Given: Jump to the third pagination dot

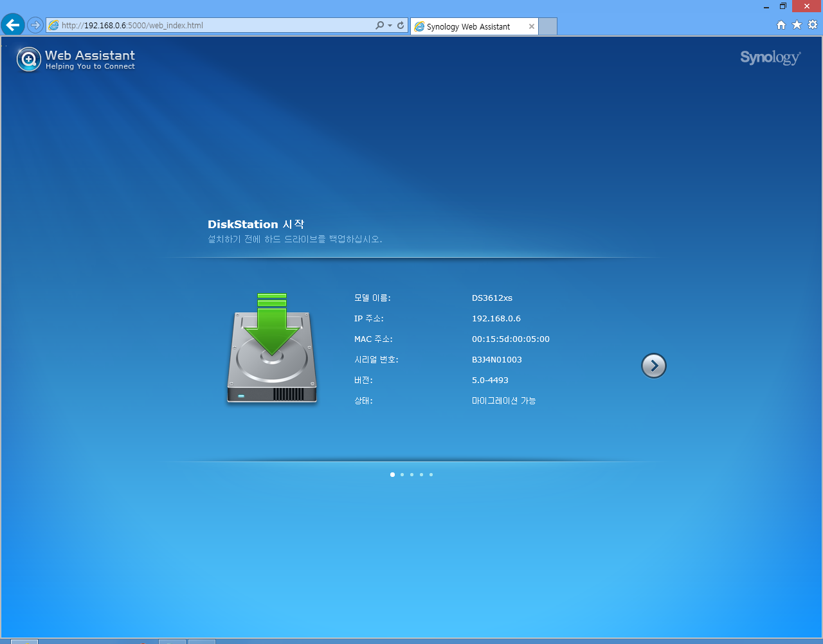Looking at the screenshot, I should [x=411, y=474].
